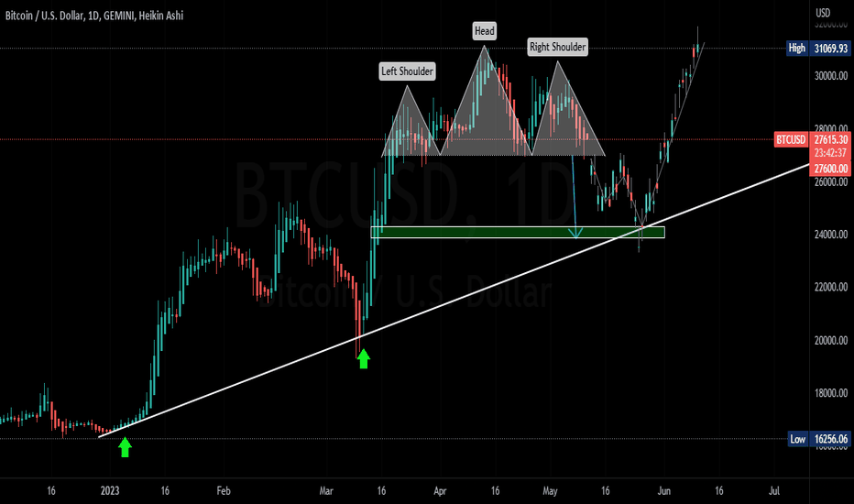854x504 pixels.
Task: Select the Right Shoulder label
Action: click(558, 47)
